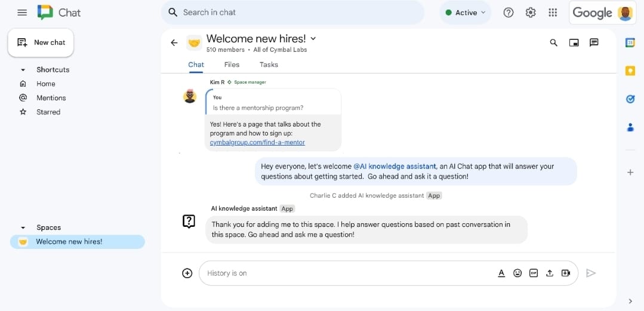Open the thread panel icon
This screenshot has width=644, height=311.
pyautogui.click(x=594, y=42)
